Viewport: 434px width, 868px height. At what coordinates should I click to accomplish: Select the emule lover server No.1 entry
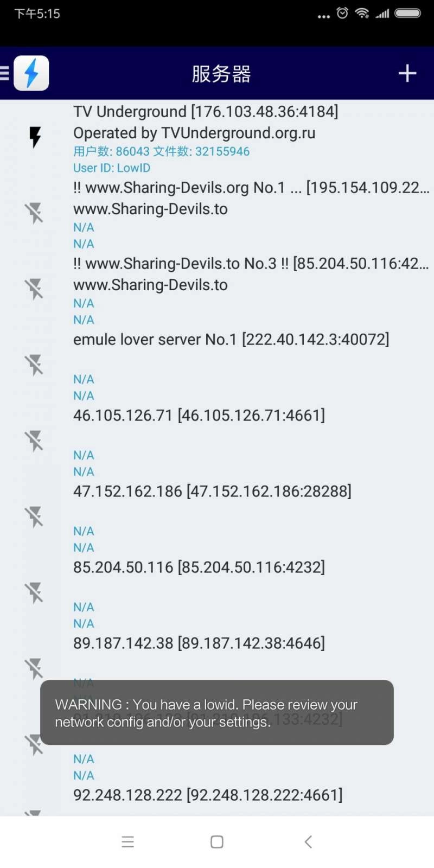pyautogui.click(x=231, y=340)
